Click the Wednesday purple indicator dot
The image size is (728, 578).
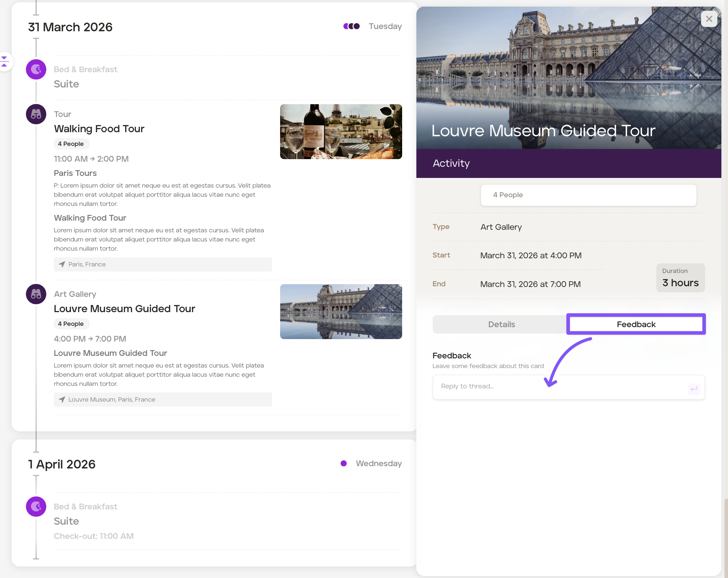[x=343, y=464]
